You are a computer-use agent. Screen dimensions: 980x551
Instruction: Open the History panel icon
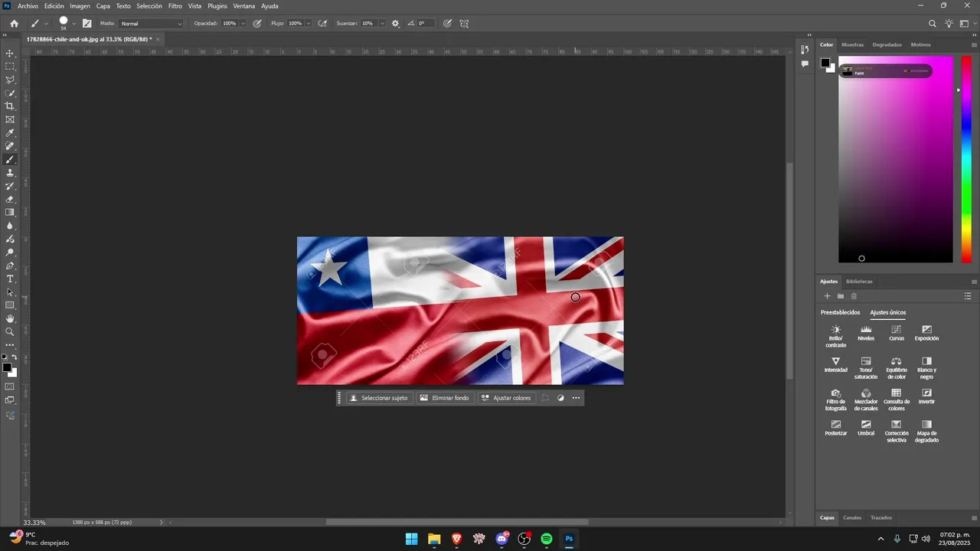tap(805, 50)
